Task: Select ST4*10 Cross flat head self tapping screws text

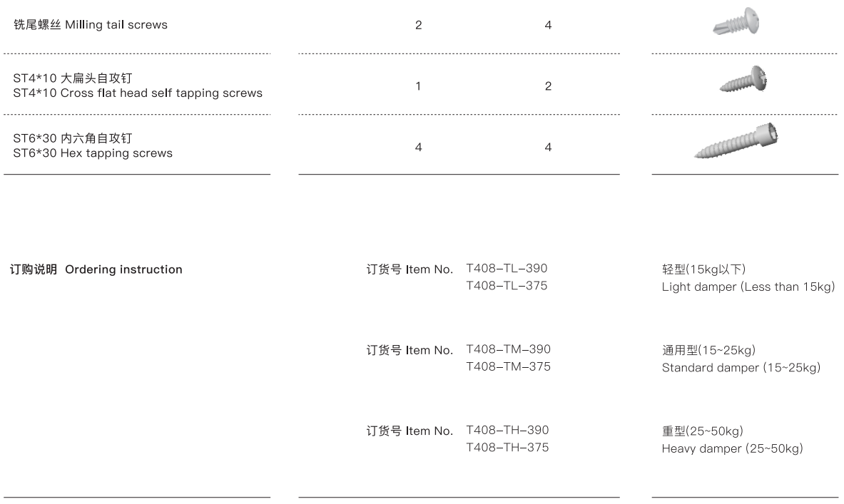Action: pyautogui.click(x=138, y=93)
